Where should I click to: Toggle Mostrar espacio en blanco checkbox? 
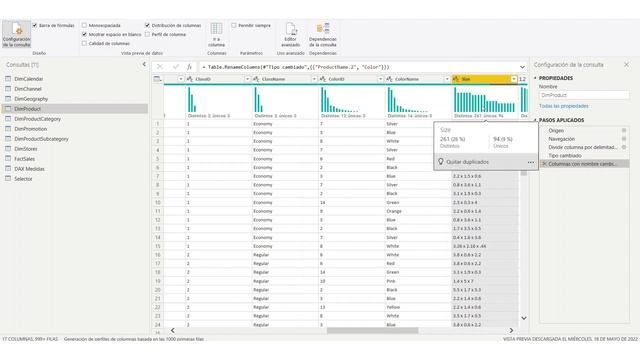click(x=84, y=34)
